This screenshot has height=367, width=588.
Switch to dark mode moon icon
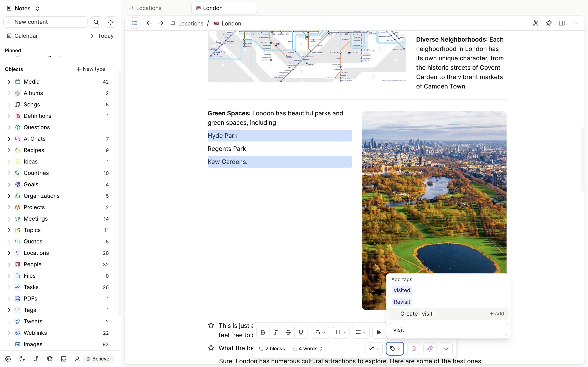pos(22,359)
